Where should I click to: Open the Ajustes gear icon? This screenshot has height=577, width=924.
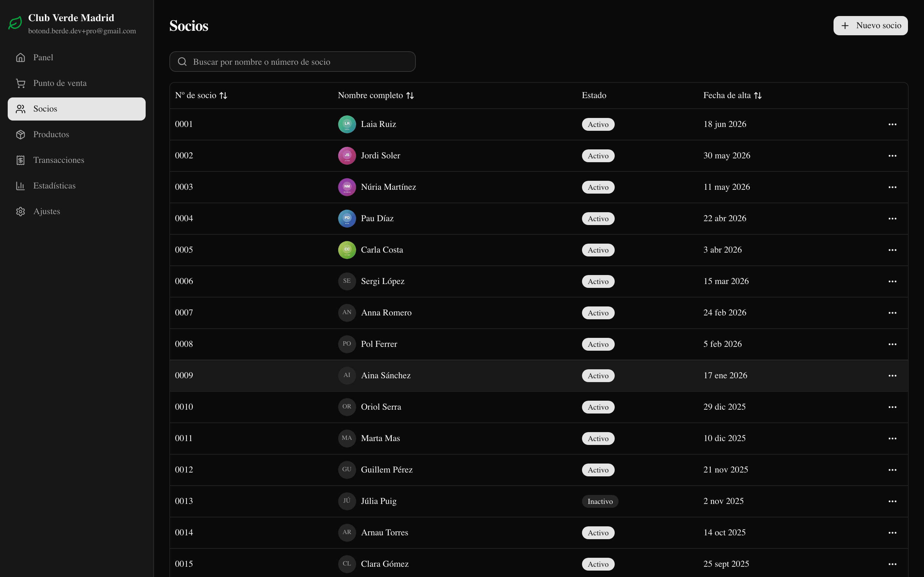(x=21, y=212)
